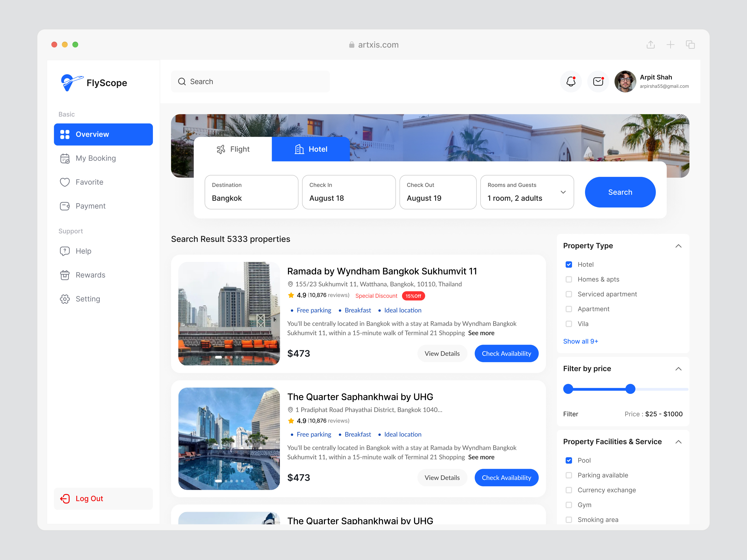The height and width of the screenshot is (560, 747).
Task: Collapse the Filter by price section
Action: click(x=678, y=369)
